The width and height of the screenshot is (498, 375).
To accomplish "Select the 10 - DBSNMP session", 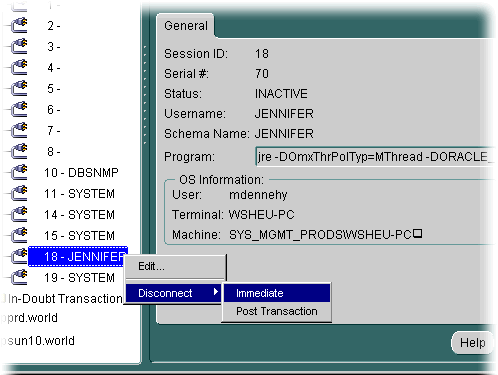I will [x=81, y=173].
